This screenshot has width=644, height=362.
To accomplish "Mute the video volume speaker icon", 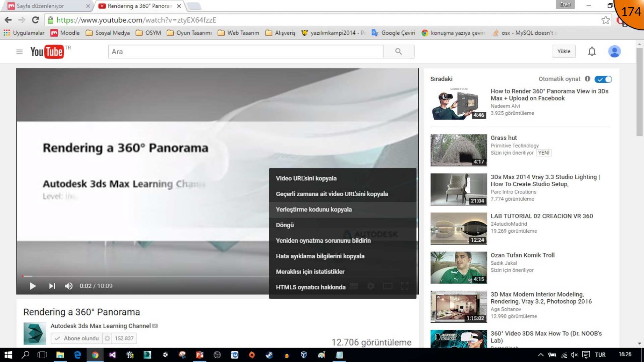I will [x=68, y=286].
